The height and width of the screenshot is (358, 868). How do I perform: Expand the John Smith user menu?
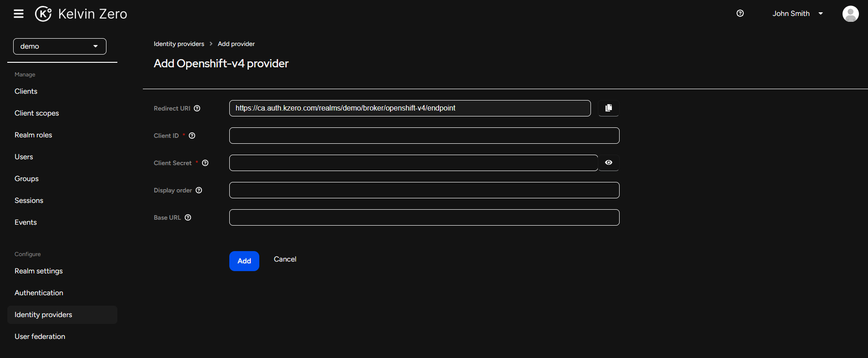797,14
